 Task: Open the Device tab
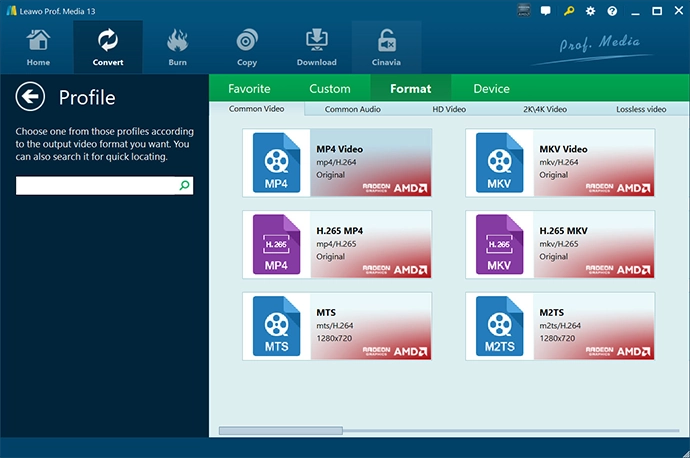coord(491,89)
